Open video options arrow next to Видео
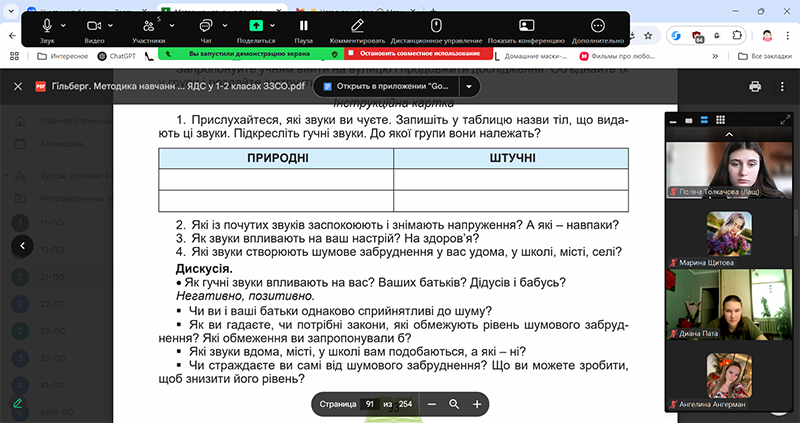 pos(110,25)
